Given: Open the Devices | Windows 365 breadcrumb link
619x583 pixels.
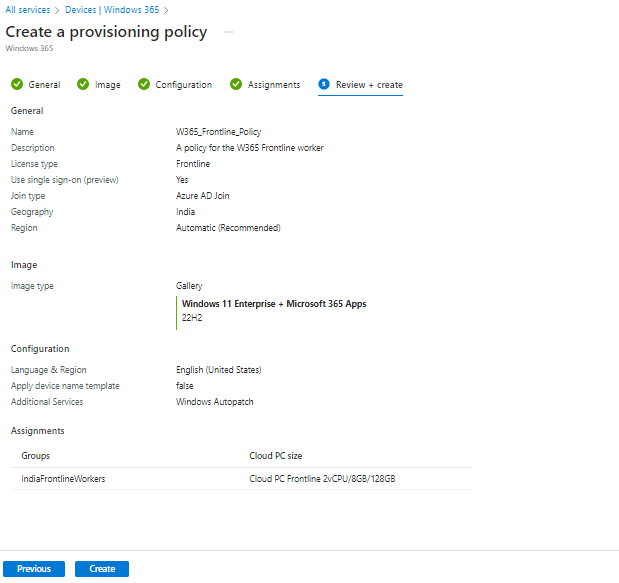Looking at the screenshot, I should click(x=112, y=10).
